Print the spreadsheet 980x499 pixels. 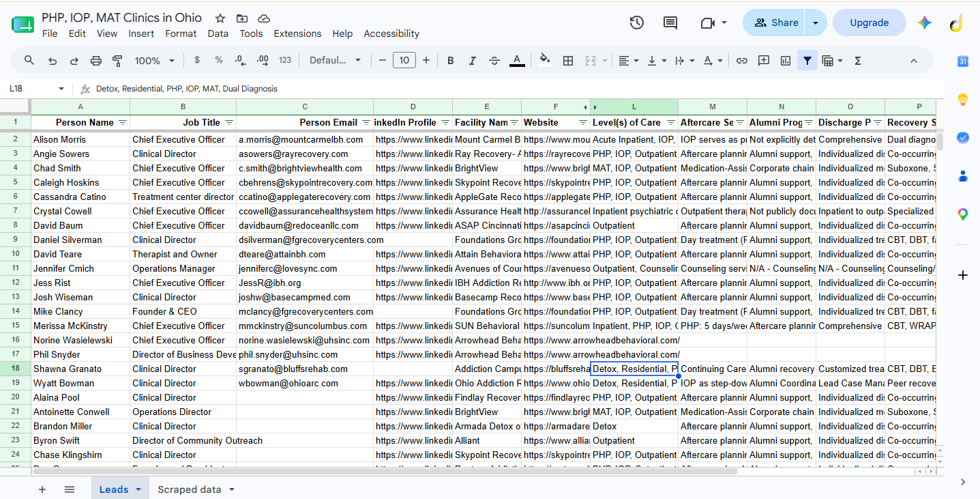coord(95,60)
